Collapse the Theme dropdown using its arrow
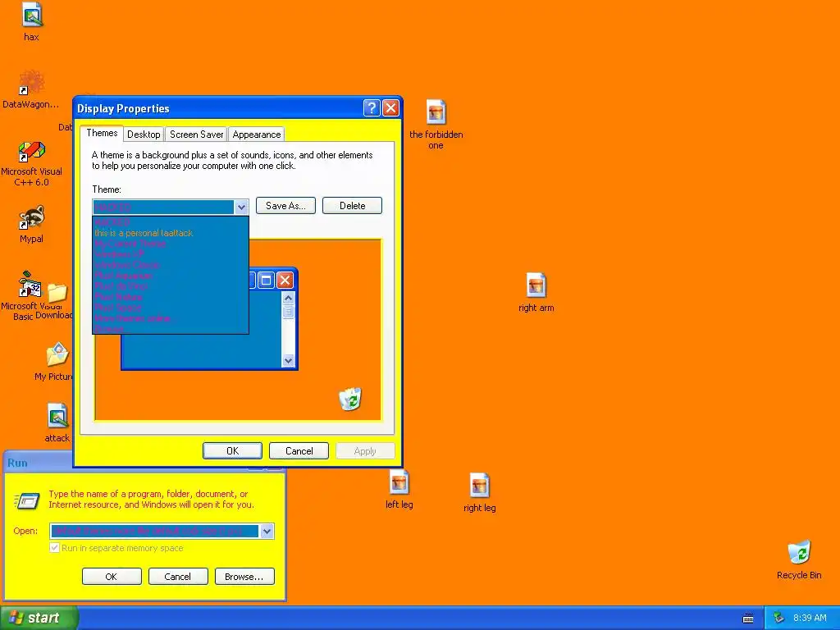 (x=241, y=207)
